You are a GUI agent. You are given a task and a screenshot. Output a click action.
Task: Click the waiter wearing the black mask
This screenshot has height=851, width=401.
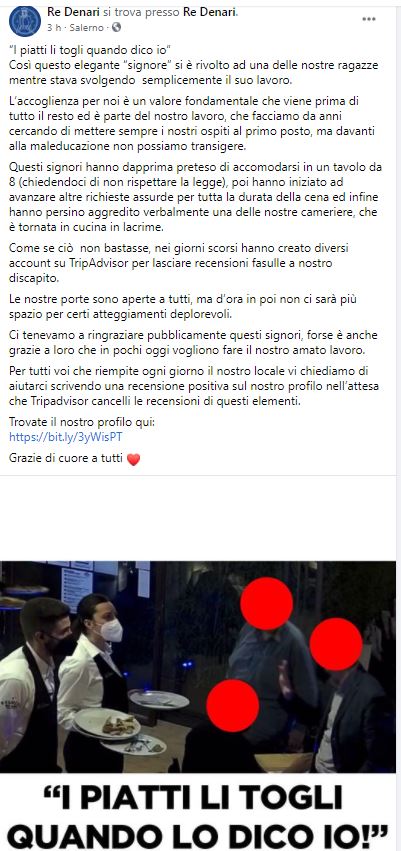pyautogui.click(x=34, y=685)
